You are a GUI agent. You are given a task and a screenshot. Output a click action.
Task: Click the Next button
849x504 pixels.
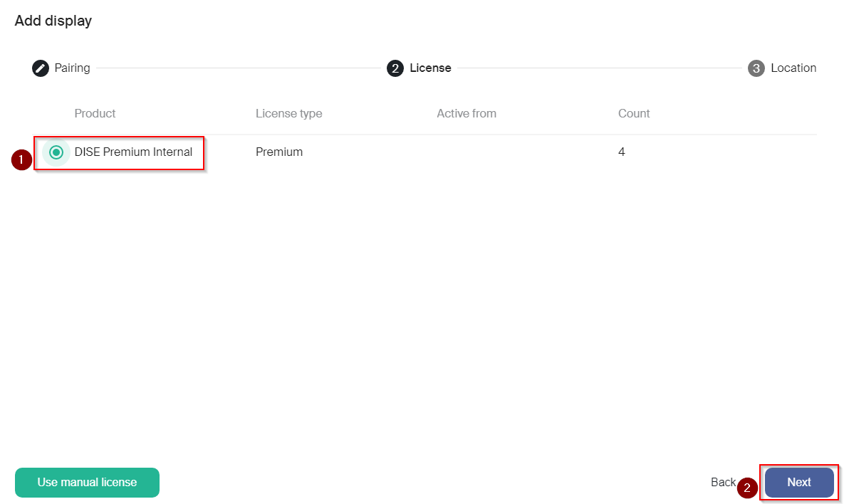pyautogui.click(x=798, y=482)
